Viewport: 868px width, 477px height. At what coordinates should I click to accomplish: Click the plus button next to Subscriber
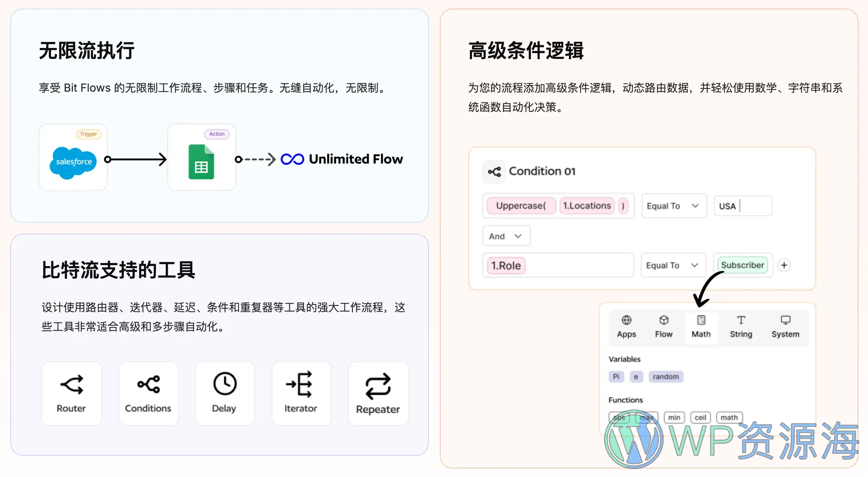(x=784, y=265)
